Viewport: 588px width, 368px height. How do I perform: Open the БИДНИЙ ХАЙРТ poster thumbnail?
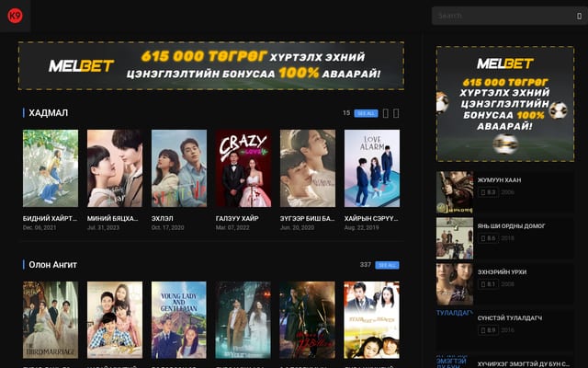tap(51, 168)
